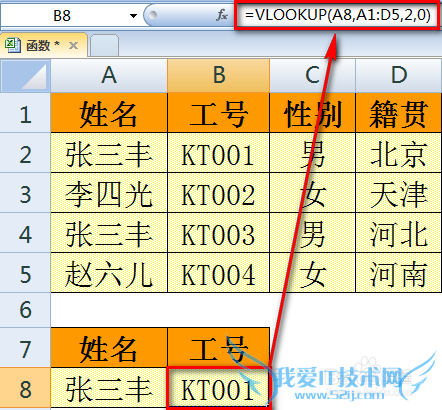The height and width of the screenshot is (410, 442).
Task: Select column C header
Action: coord(312,75)
